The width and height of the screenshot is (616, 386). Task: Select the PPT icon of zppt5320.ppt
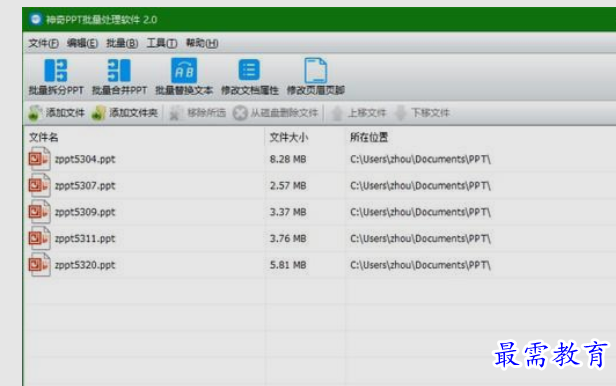pyautogui.click(x=39, y=265)
